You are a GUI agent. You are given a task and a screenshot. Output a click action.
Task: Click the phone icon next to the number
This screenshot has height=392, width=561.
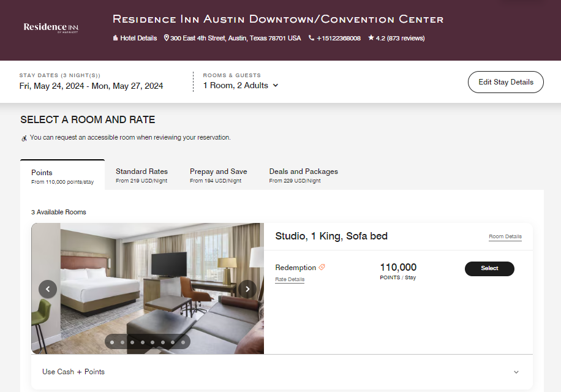point(312,37)
